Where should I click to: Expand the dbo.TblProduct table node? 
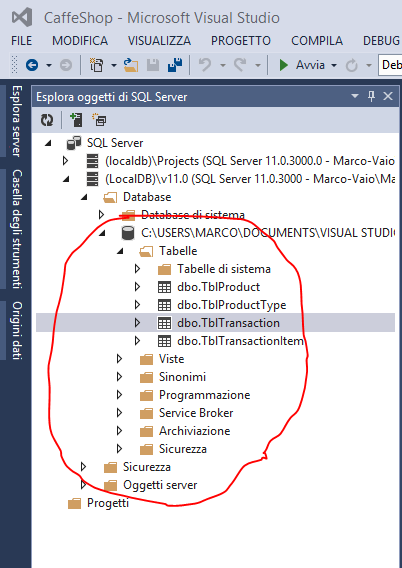(137, 287)
